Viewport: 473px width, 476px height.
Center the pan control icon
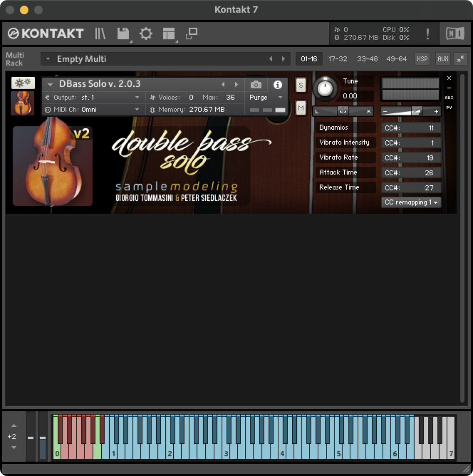tap(343, 112)
